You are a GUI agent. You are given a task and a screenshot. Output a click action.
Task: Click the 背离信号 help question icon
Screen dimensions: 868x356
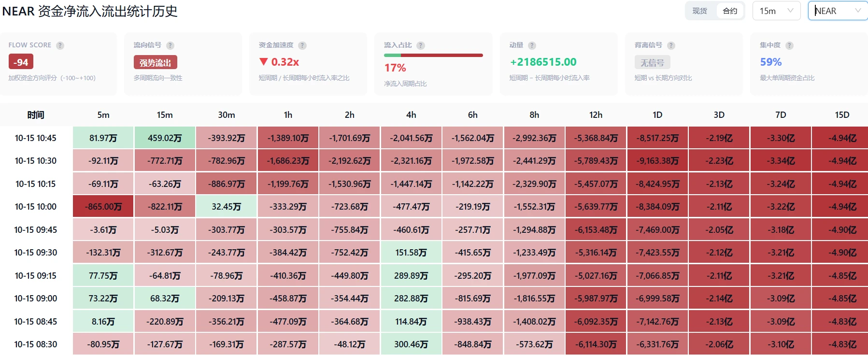[x=671, y=45]
